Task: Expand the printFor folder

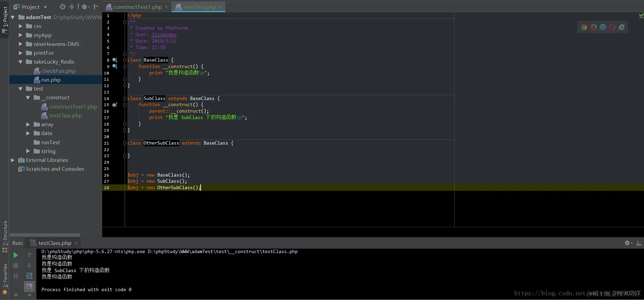Action: 20,53
